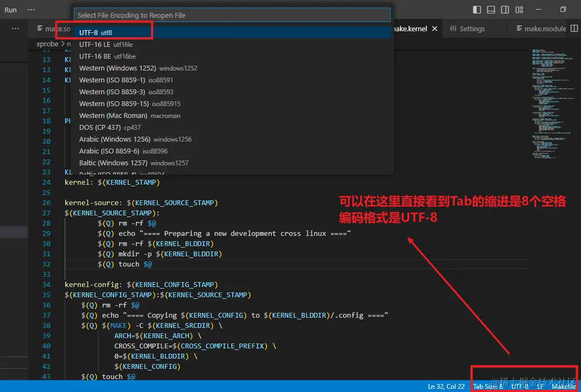581x392 pixels.
Task: Change LF end of line sequence
Action: (541, 387)
